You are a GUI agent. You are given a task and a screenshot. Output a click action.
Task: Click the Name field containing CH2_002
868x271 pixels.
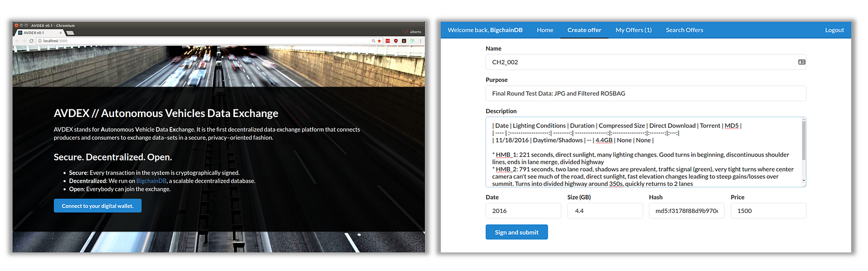646,62
